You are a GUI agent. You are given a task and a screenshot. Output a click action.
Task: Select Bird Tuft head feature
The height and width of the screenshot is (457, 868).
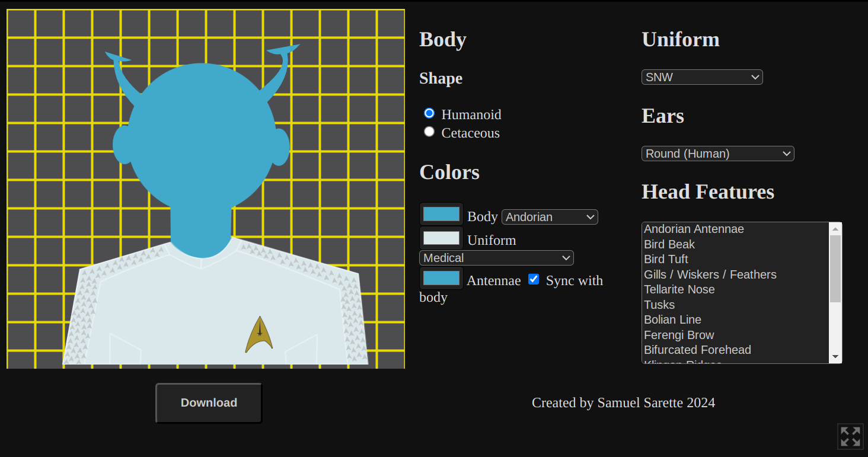736,259
